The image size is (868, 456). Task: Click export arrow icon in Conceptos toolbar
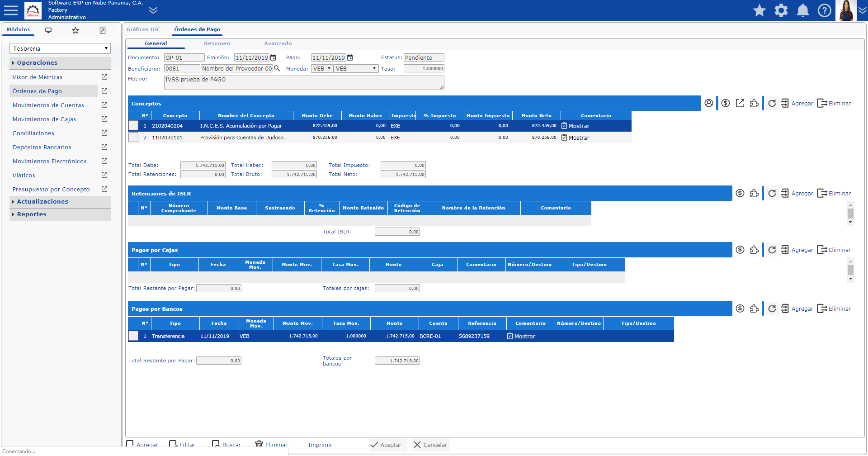(740, 103)
